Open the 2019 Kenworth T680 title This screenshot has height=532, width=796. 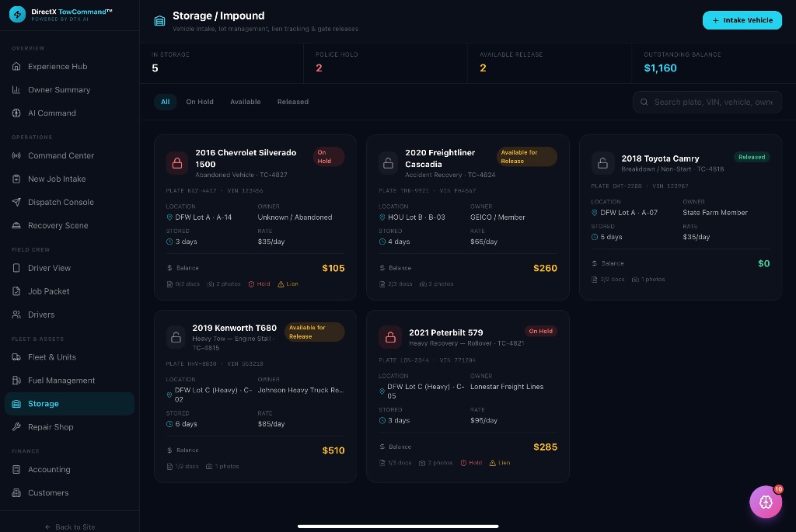(235, 328)
